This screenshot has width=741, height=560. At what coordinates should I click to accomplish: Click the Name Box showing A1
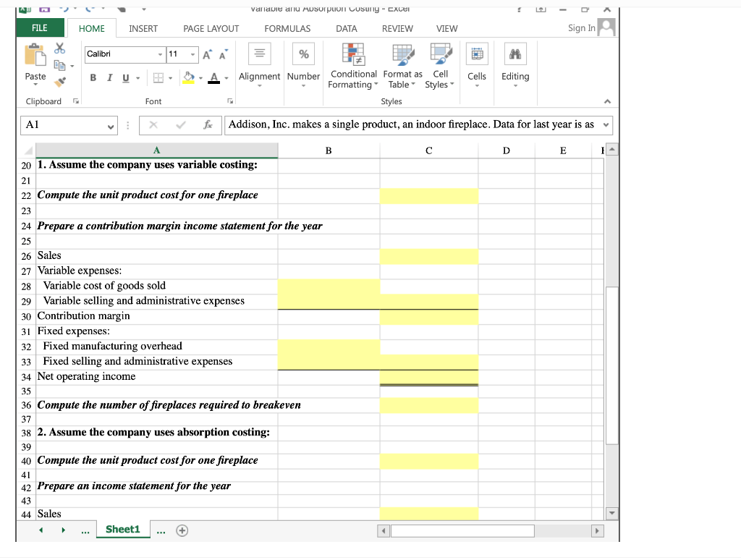pyautogui.click(x=69, y=125)
